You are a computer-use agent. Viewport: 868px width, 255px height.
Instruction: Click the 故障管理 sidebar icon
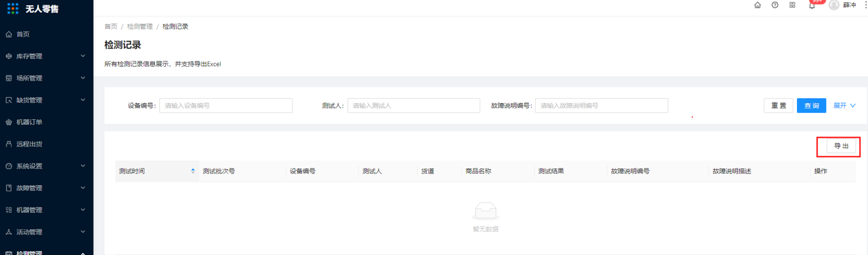click(9, 188)
